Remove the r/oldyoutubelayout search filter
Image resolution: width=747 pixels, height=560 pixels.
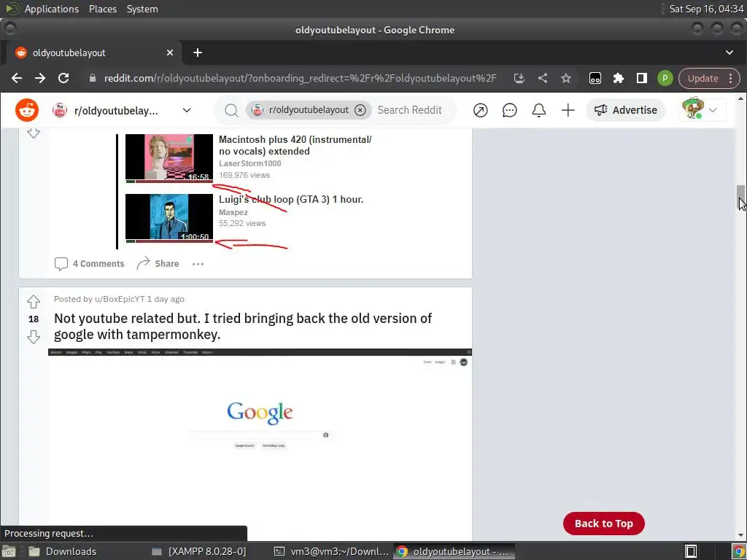[x=360, y=110]
